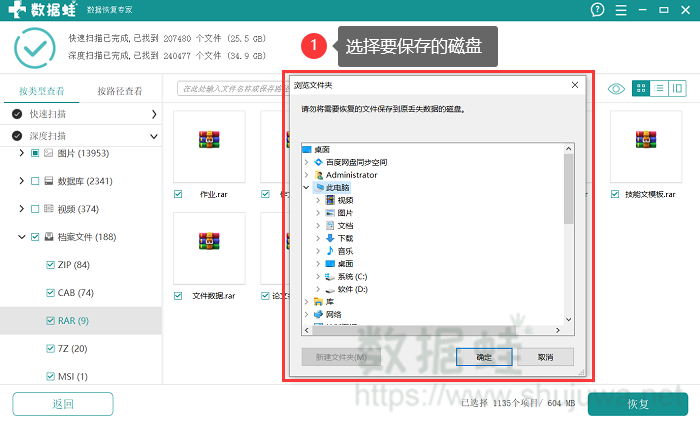This screenshot has height=428, width=700.
Task: Uncheck the CAB (74) checkbox
Action: [x=50, y=293]
